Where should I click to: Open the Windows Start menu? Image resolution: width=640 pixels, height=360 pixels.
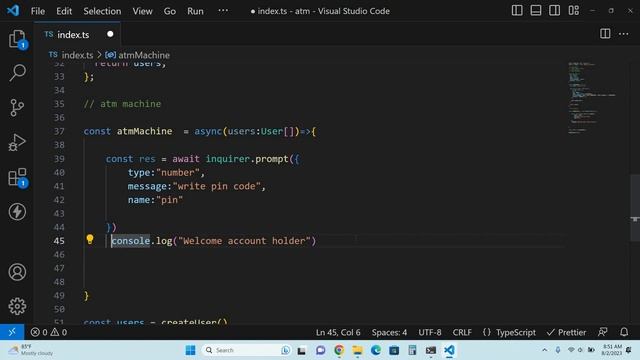coord(190,350)
